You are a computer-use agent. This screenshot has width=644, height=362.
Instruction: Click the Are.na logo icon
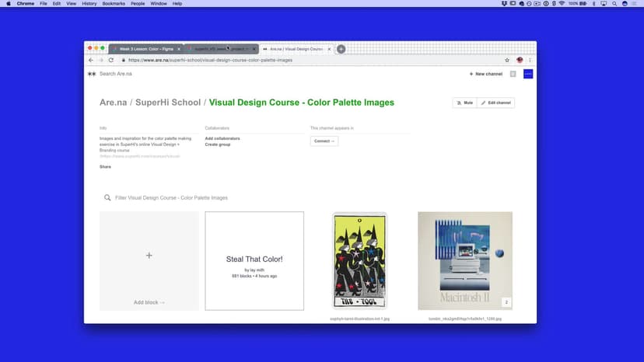click(x=92, y=74)
